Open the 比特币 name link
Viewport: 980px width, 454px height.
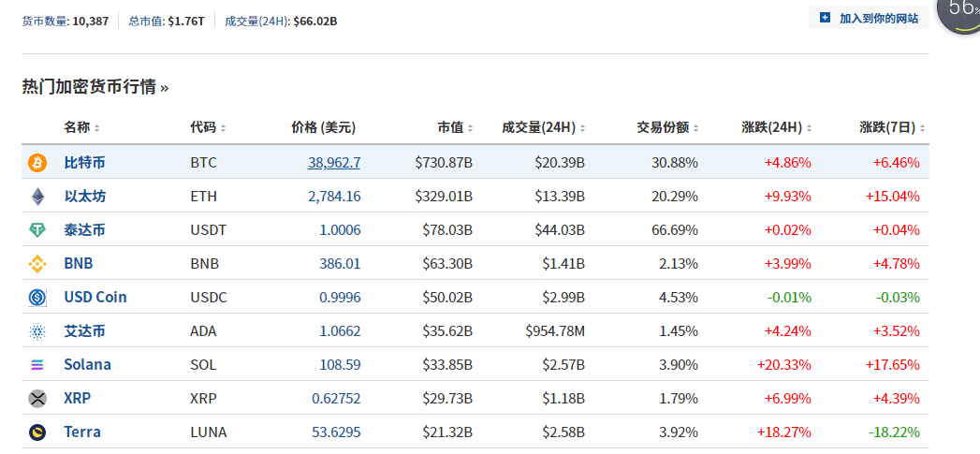click(84, 163)
